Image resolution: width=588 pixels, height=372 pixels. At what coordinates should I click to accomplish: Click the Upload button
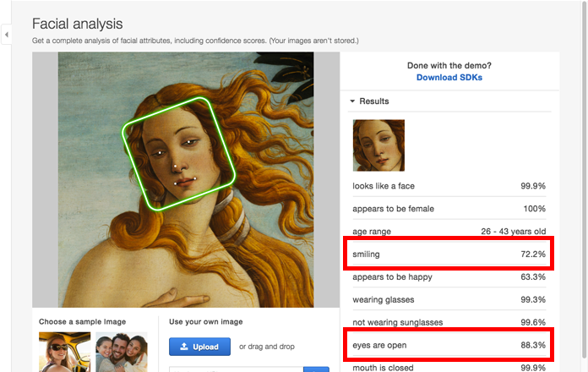tap(199, 347)
